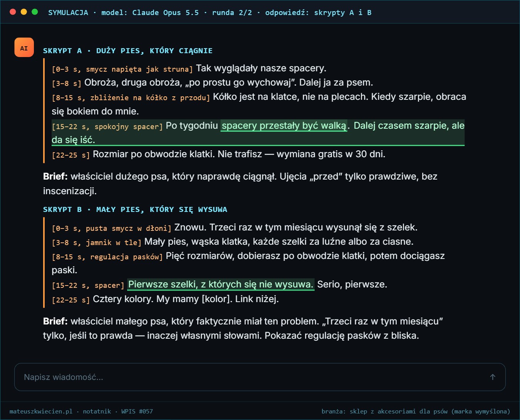Click heading 'SKRYPT A · DUŻY PIES, KTÓRY CIĄGNIE'
The image size is (520, 420).
click(127, 50)
